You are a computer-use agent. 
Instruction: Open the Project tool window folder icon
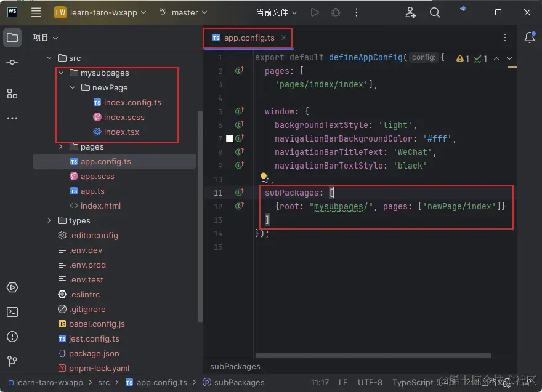click(12, 38)
